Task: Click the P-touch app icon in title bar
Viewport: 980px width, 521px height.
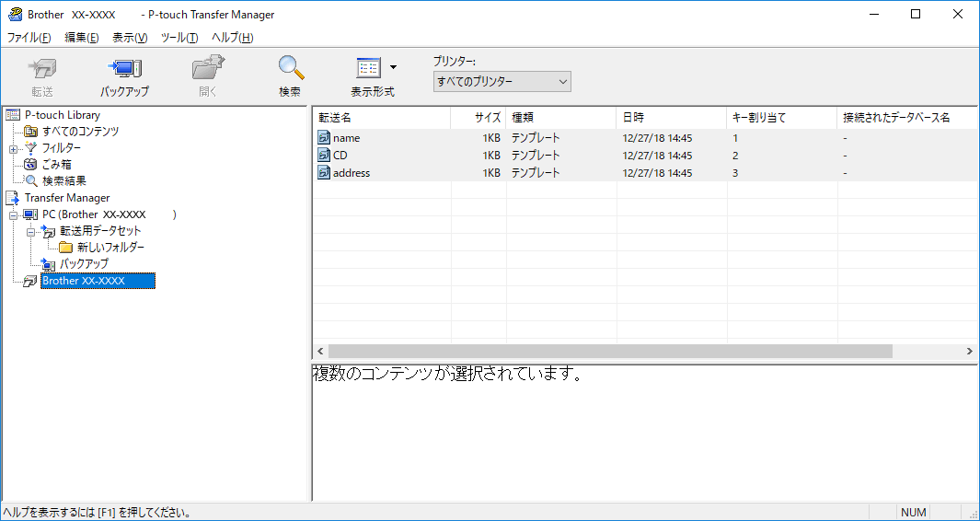Action: click(x=14, y=14)
